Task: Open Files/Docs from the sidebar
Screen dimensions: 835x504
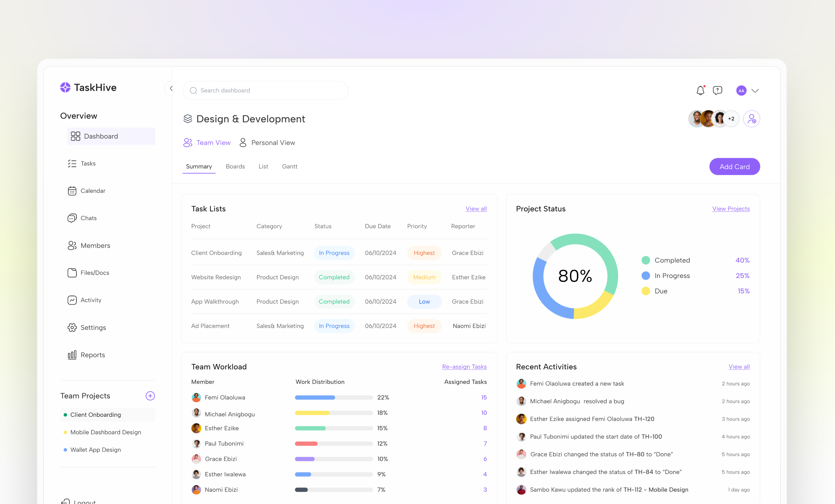Action: point(95,273)
